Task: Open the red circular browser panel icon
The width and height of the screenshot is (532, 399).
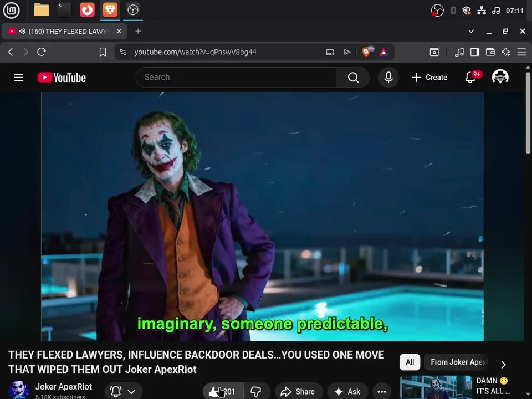Action: coord(87,10)
